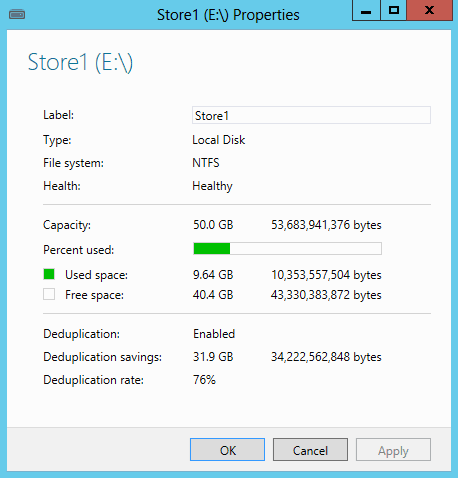Click the green Used space swatch

[49, 274]
